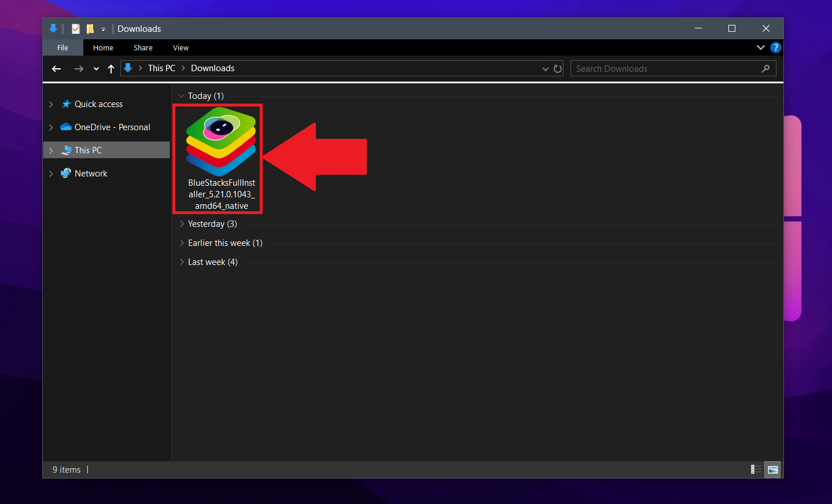Viewport: 832px width, 504px height.
Task: Click the Downloads icon in address bar
Action: click(128, 68)
